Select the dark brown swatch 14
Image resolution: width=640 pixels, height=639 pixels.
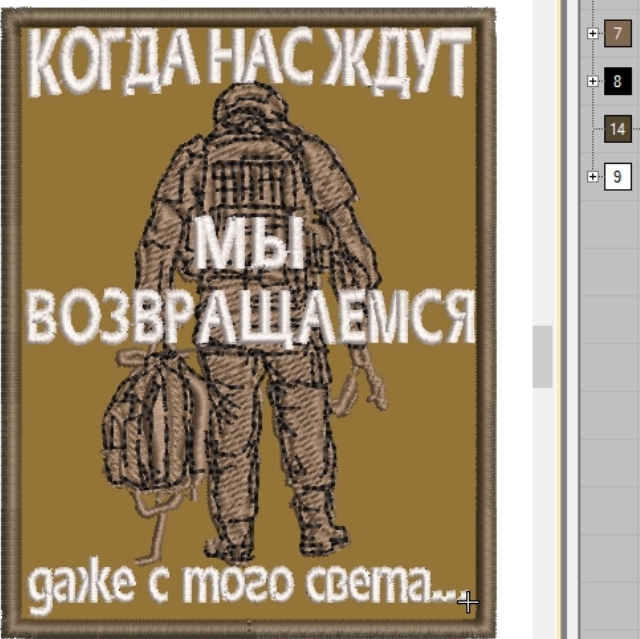[617, 129]
